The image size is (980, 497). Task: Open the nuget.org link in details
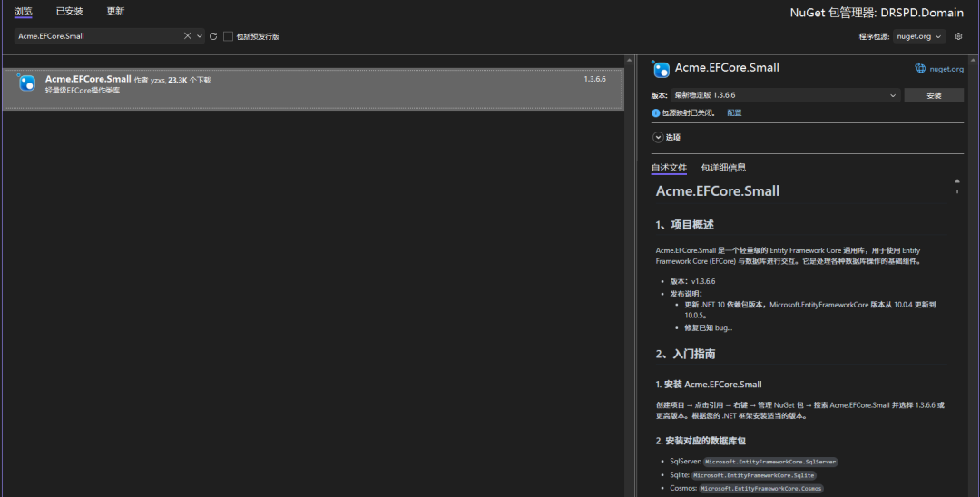(946, 69)
